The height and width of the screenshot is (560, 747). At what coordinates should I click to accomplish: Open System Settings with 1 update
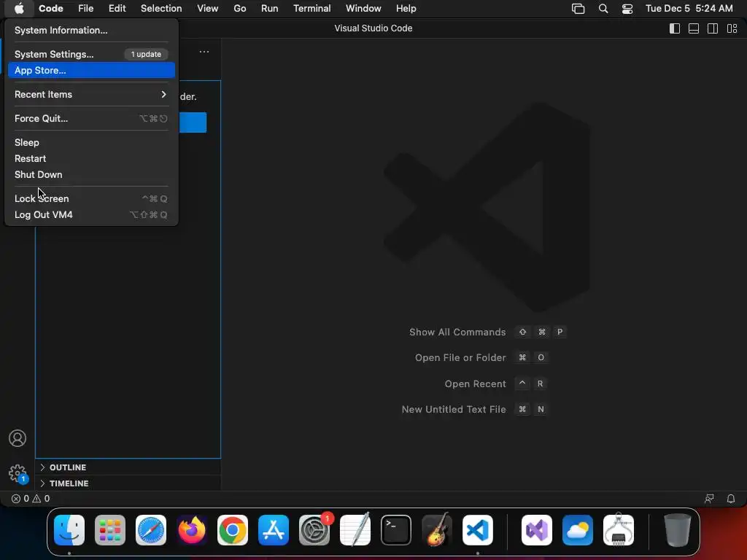click(91, 54)
